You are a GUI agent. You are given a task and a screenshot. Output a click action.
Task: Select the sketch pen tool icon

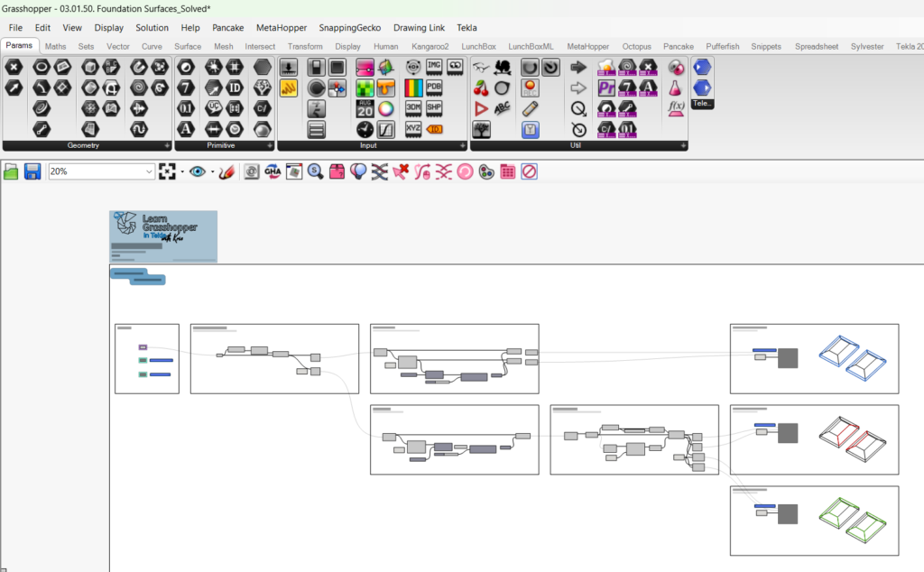pos(226,171)
